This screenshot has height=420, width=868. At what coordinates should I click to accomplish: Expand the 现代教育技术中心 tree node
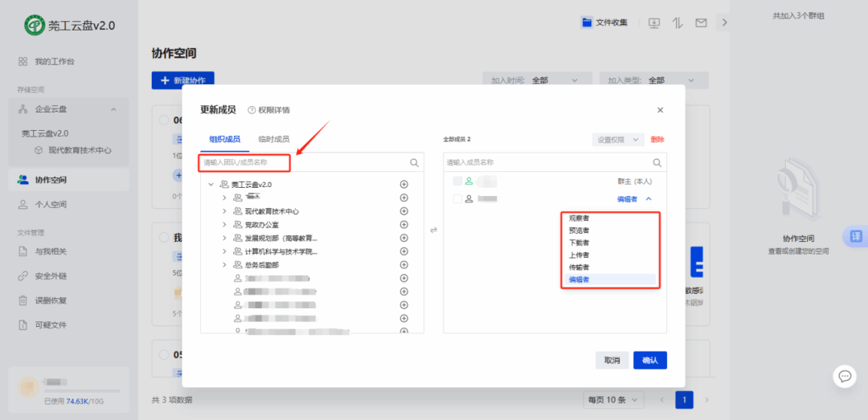click(x=224, y=211)
